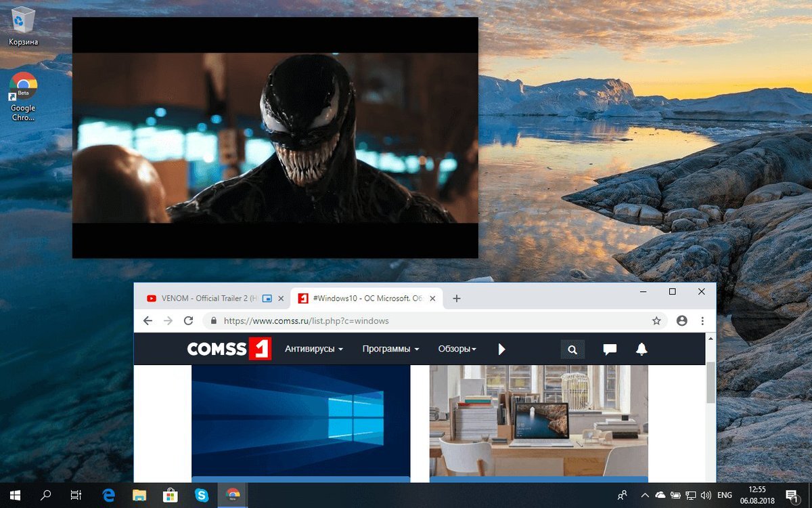Focus the comss.ru address bar

tap(435, 320)
